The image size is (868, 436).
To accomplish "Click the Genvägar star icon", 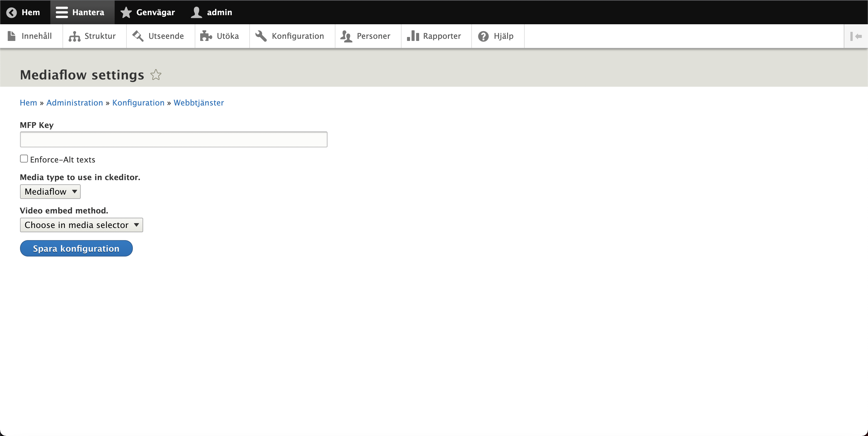I will (126, 12).
